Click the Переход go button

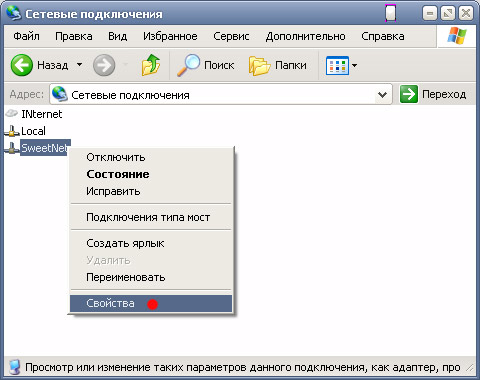point(433,94)
